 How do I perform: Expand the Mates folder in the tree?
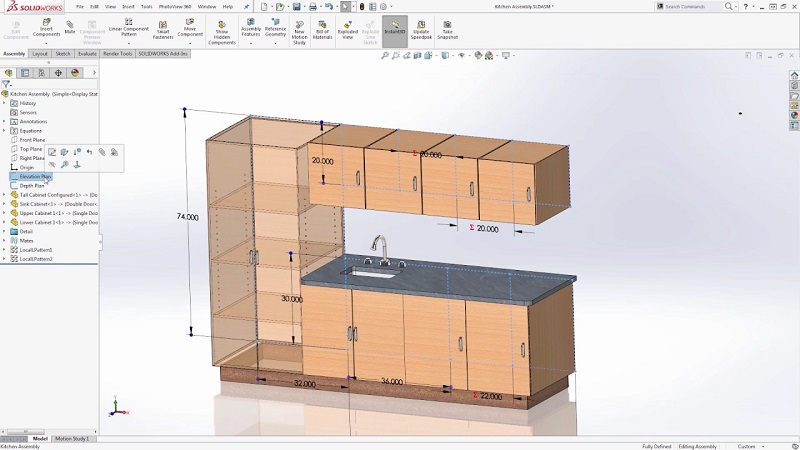pyautogui.click(x=4, y=240)
